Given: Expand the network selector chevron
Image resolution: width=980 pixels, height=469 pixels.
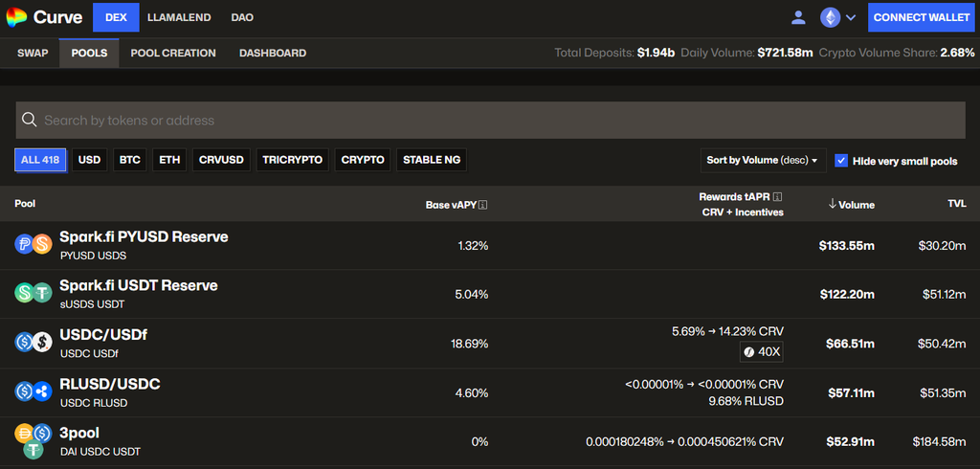Looking at the screenshot, I should point(851,17).
